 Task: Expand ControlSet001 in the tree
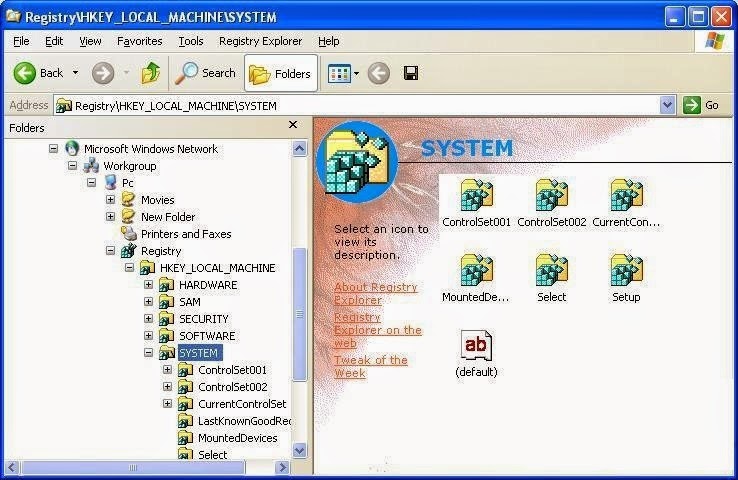click(x=167, y=369)
